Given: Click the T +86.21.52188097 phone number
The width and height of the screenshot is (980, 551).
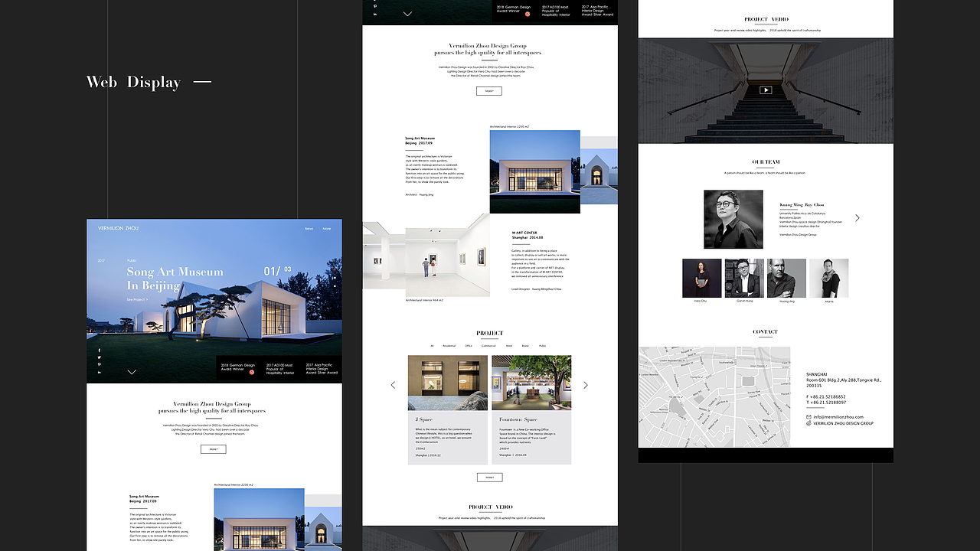Looking at the screenshot, I should tap(826, 403).
